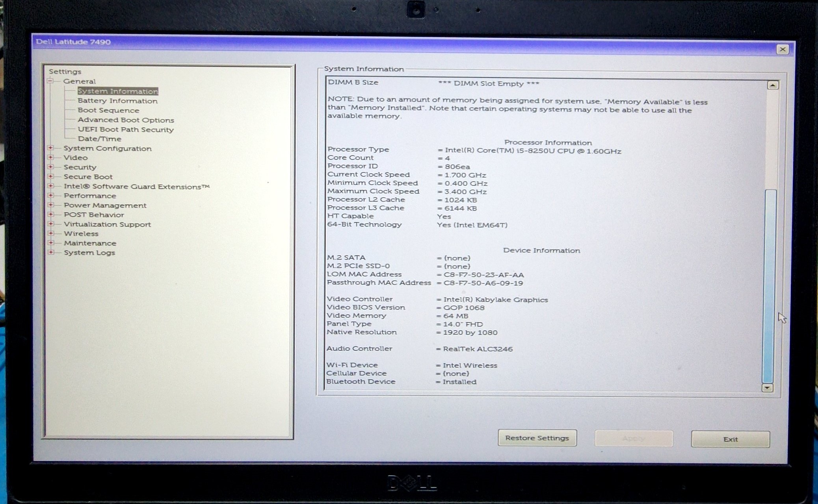Expand Intel Software Guard Extensions node

click(x=51, y=186)
